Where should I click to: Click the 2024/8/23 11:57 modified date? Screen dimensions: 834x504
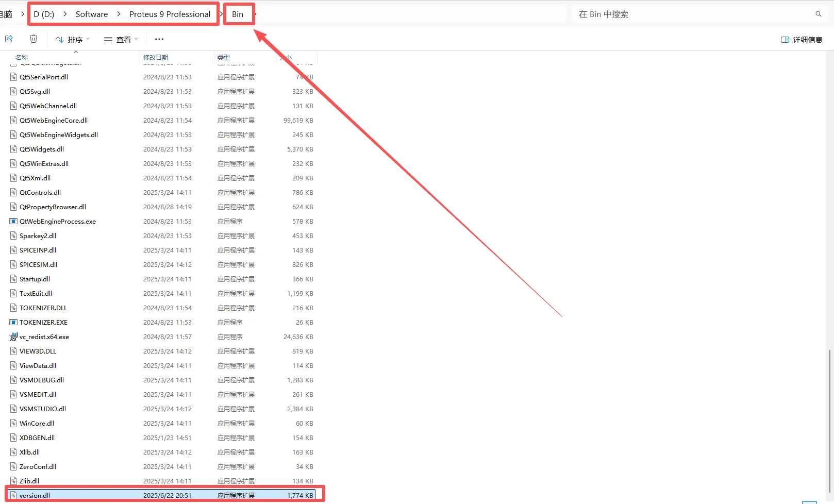167,337
